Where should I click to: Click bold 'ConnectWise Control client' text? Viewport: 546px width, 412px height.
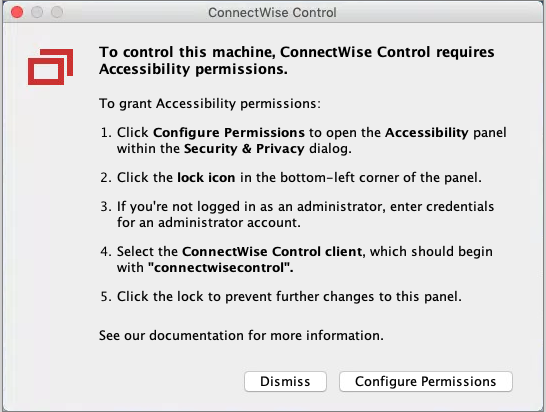(x=272, y=251)
